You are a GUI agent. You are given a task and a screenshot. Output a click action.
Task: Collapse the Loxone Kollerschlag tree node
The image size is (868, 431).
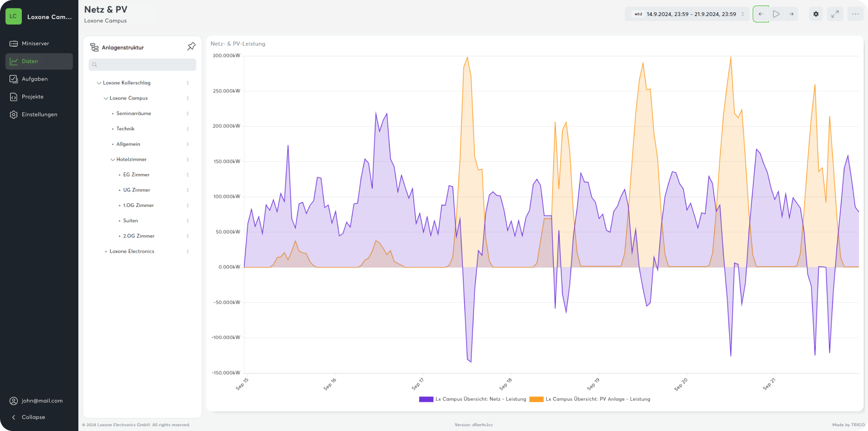[x=99, y=83]
